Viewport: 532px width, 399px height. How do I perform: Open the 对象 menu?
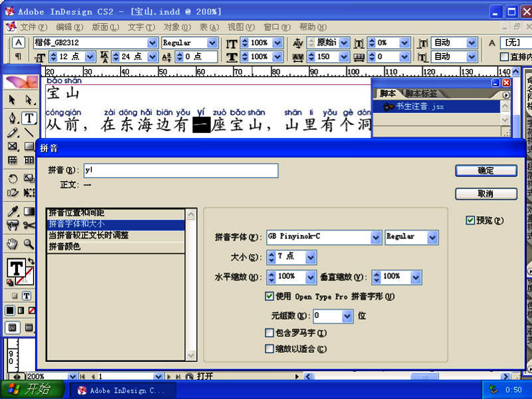[177, 27]
